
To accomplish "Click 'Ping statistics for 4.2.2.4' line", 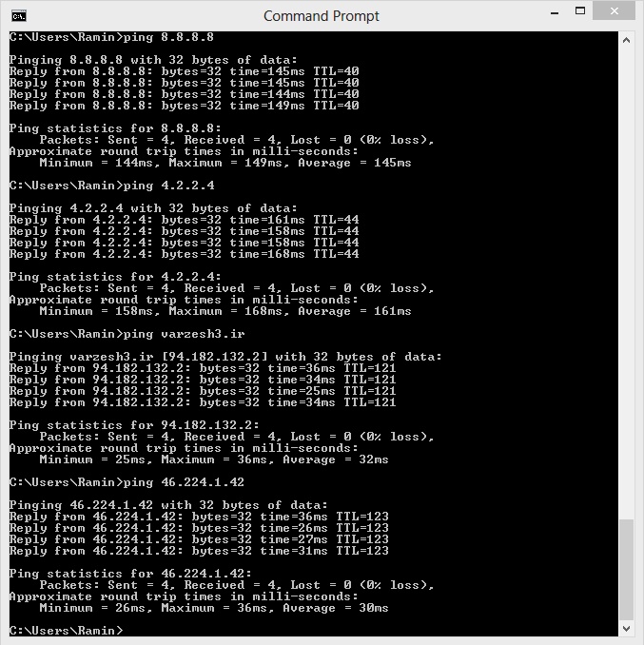I will [x=115, y=277].
